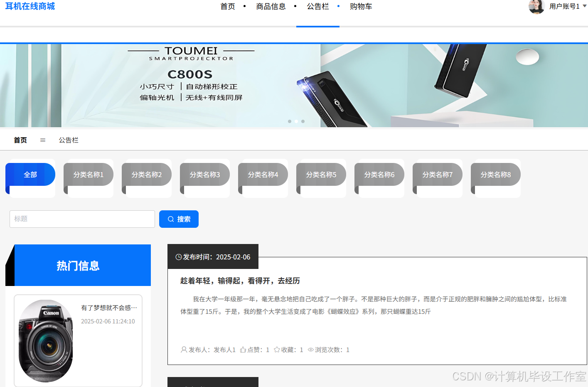Open hot item 有了梦想就不会感…

pyautogui.click(x=109, y=308)
